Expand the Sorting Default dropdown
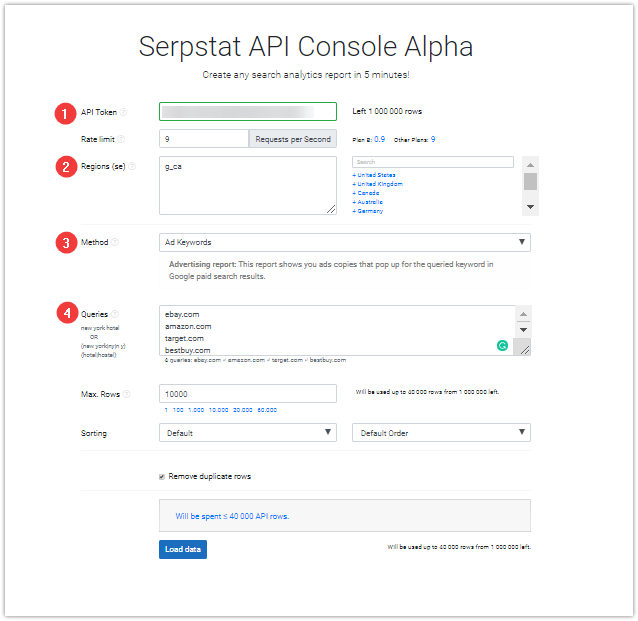The height and width of the screenshot is (621, 638). [248, 433]
